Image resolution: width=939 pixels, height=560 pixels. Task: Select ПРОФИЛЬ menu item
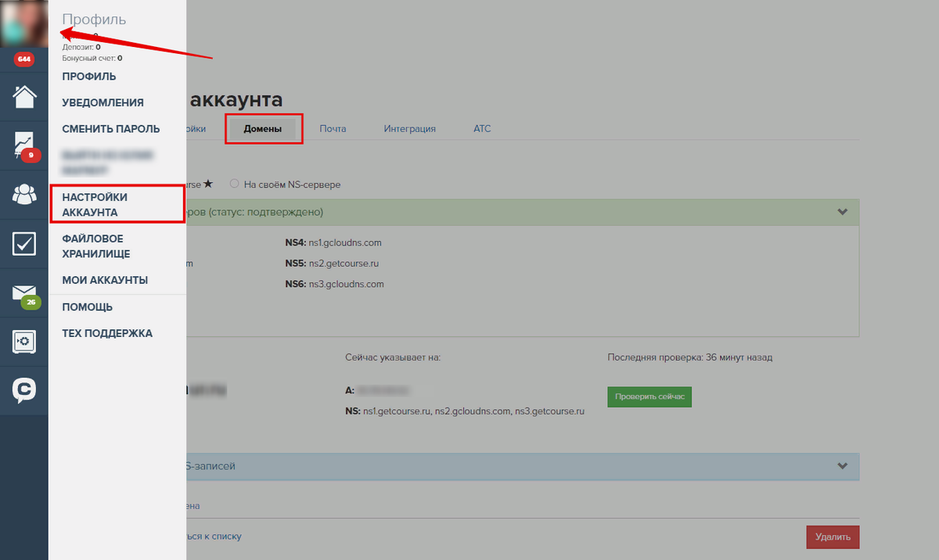tap(89, 77)
